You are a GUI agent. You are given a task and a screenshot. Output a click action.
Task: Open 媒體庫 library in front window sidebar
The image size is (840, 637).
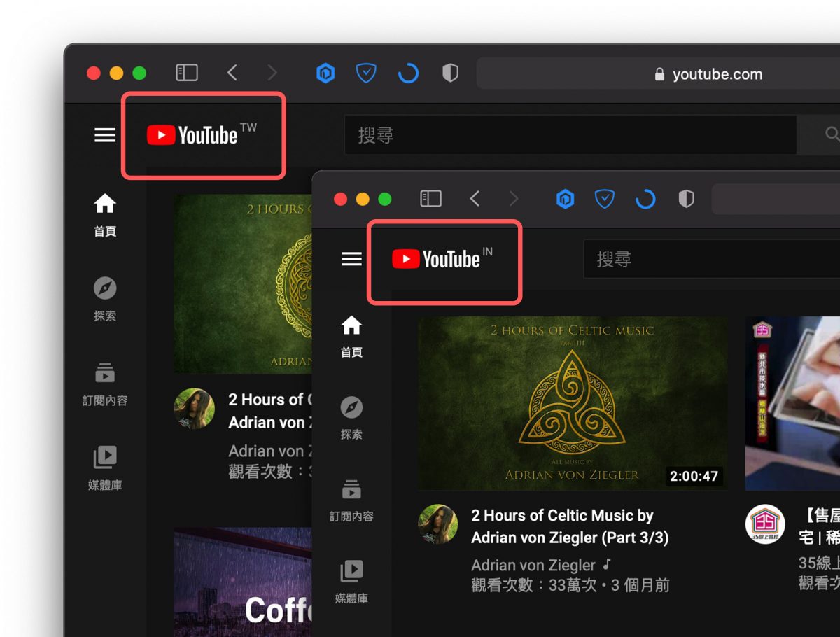(x=351, y=582)
